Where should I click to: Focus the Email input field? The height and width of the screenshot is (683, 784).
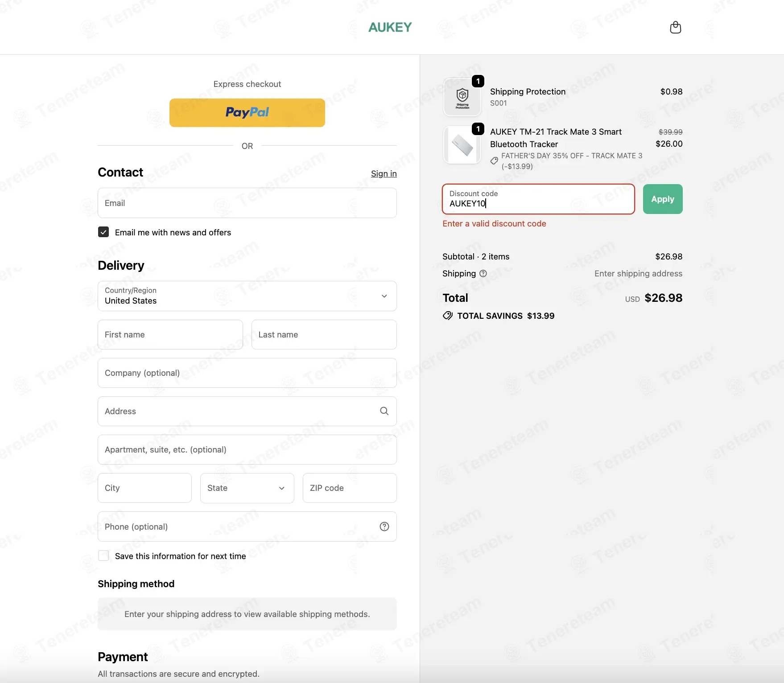247,203
